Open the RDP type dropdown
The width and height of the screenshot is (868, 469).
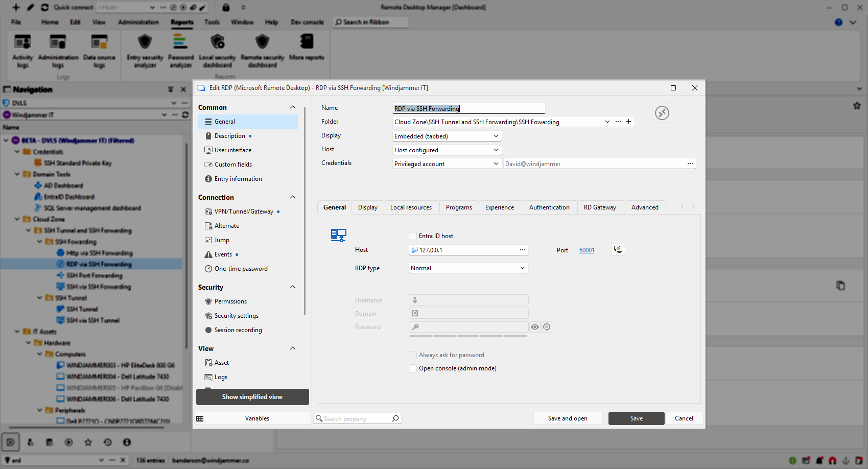click(468, 268)
